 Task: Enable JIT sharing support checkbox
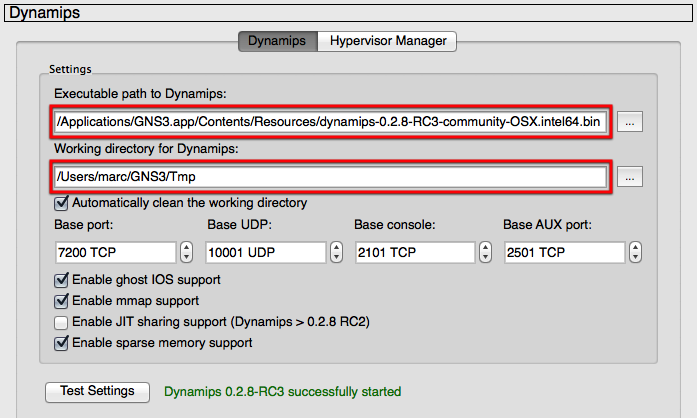[x=61, y=322]
